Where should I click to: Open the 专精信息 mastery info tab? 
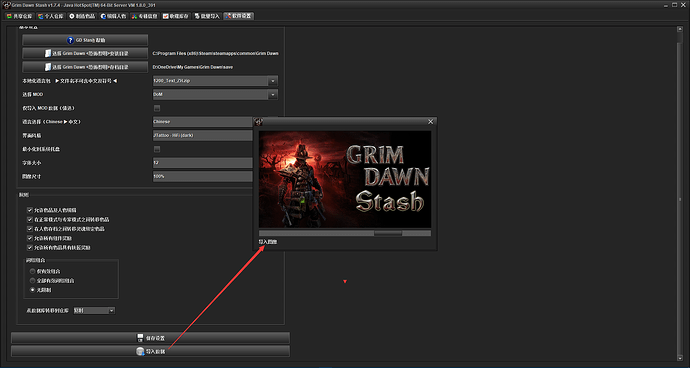coord(144,16)
